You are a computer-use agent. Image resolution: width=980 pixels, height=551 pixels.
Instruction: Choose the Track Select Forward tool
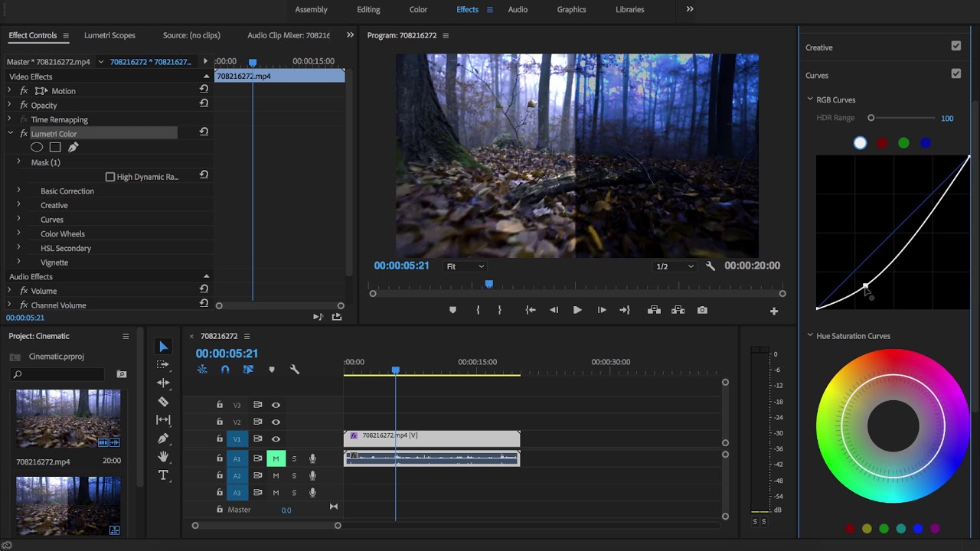pos(163,365)
